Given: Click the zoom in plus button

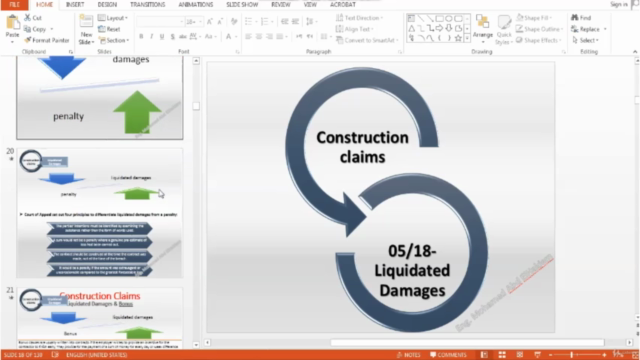Looking at the screenshot, I should [604, 355].
